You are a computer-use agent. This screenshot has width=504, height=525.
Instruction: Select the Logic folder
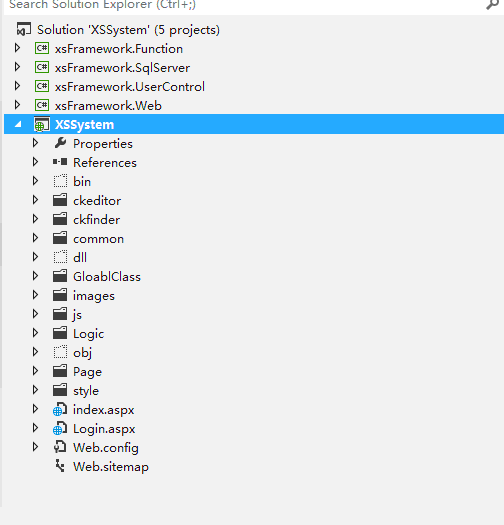point(88,333)
